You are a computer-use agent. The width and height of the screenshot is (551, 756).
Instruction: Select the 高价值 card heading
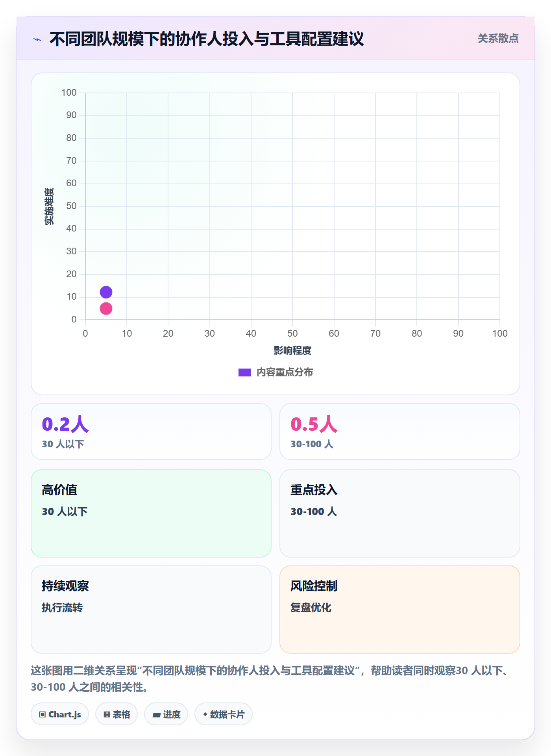(59, 490)
